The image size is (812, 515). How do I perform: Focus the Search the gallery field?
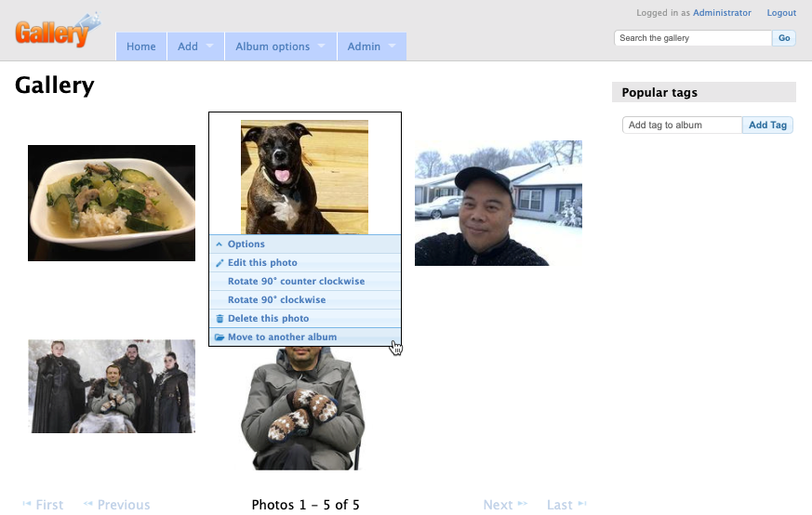point(693,38)
